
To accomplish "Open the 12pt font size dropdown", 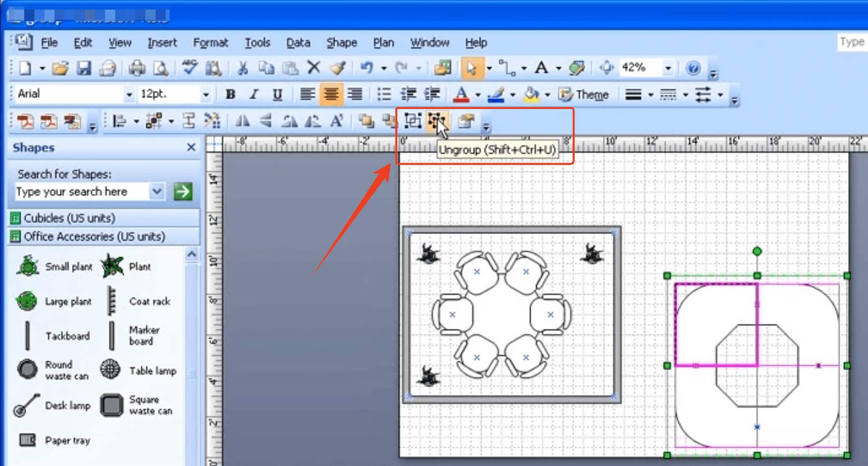I will click(x=206, y=94).
